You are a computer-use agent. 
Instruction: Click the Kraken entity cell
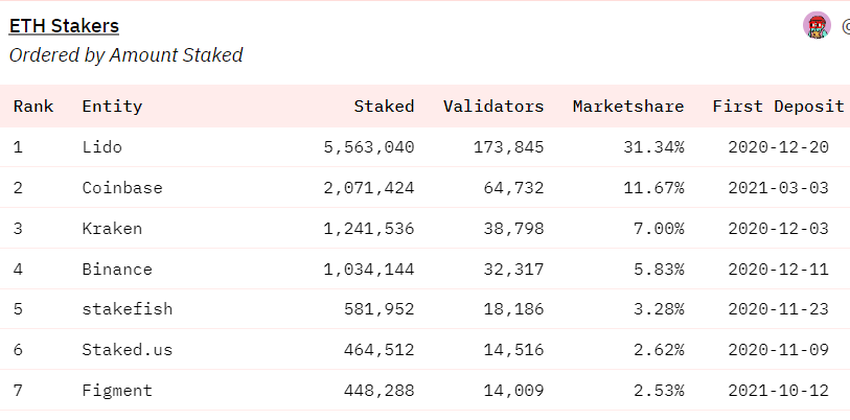[x=112, y=228]
